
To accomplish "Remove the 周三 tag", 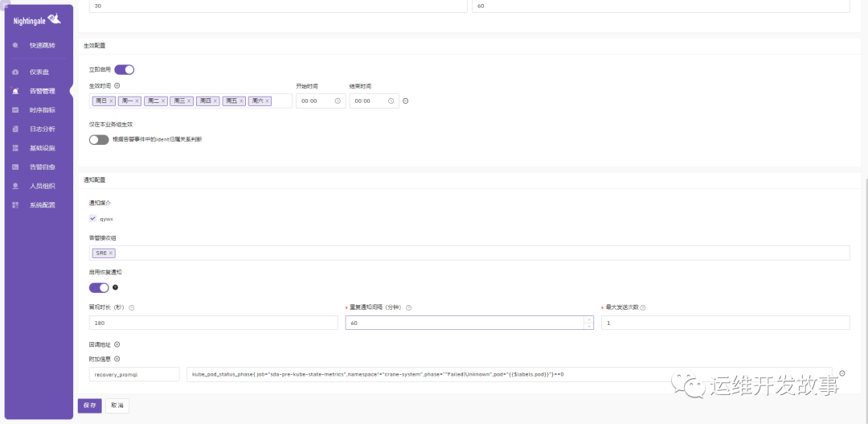I will coord(190,101).
